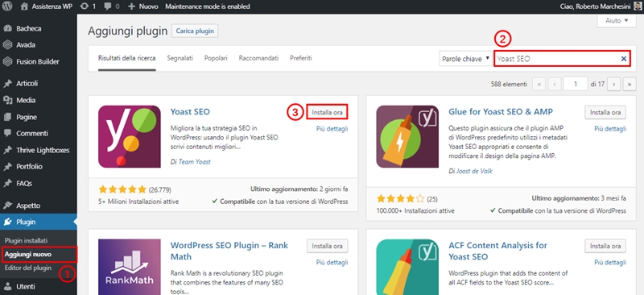644x295 pixels.
Task: Open Fusion Builder in sidebar
Action: [x=37, y=62]
